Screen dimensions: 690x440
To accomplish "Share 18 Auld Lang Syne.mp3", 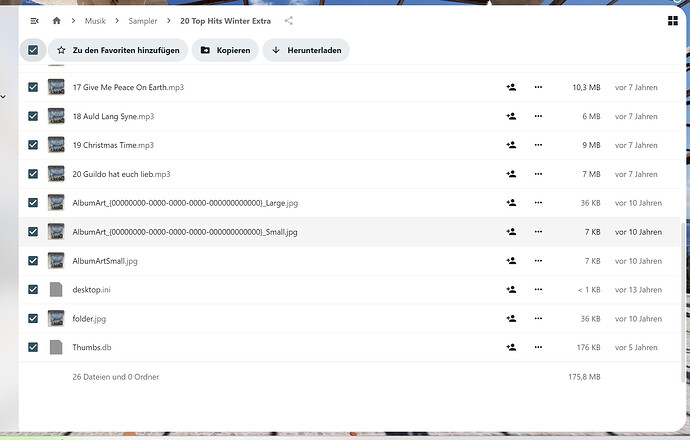I will pos(511,116).
